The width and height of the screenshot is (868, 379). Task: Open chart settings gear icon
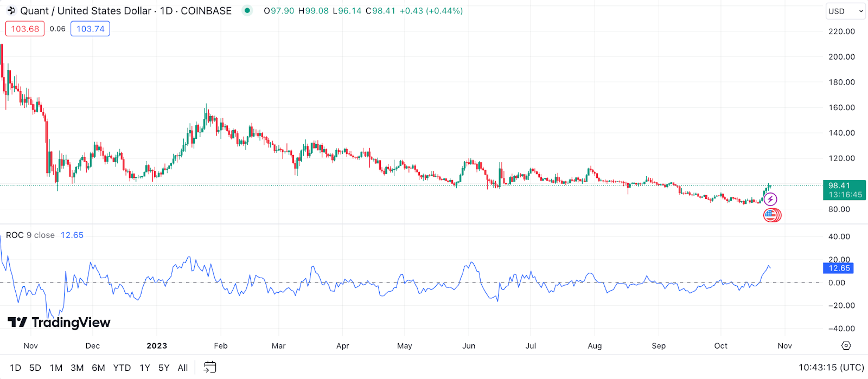pos(846,345)
